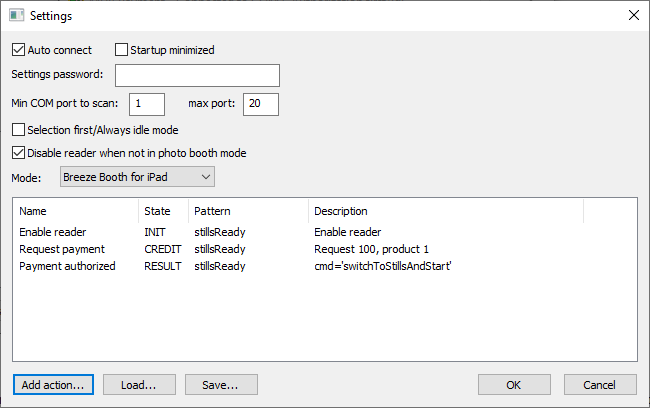Click the Settings password field
This screenshot has width=650, height=408.
pyautogui.click(x=197, y=76)
